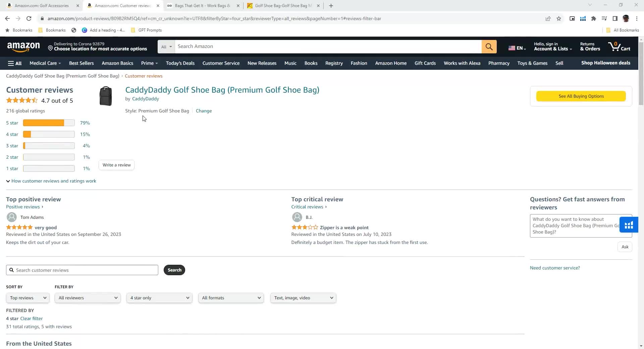Open the All reviewers filter dropdown
The height and width of the screenshot is (349, 644).
pos(88,298)
